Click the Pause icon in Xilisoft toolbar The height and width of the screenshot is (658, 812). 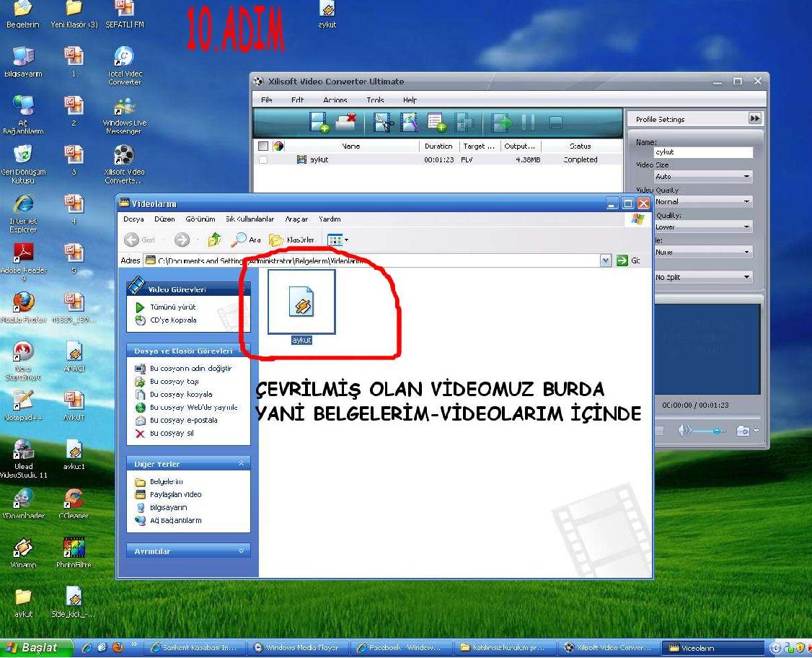click(528, 123)
